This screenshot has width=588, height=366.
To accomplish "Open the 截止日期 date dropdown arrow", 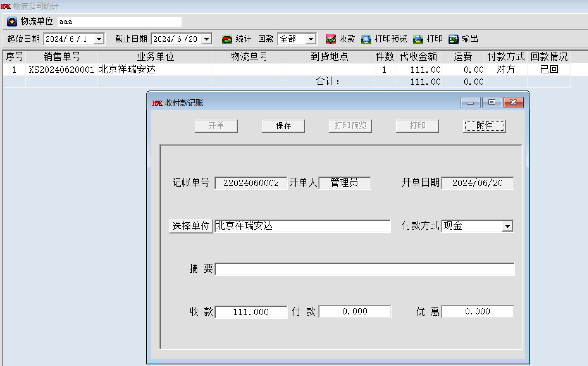I will click(x=207, y=39).
